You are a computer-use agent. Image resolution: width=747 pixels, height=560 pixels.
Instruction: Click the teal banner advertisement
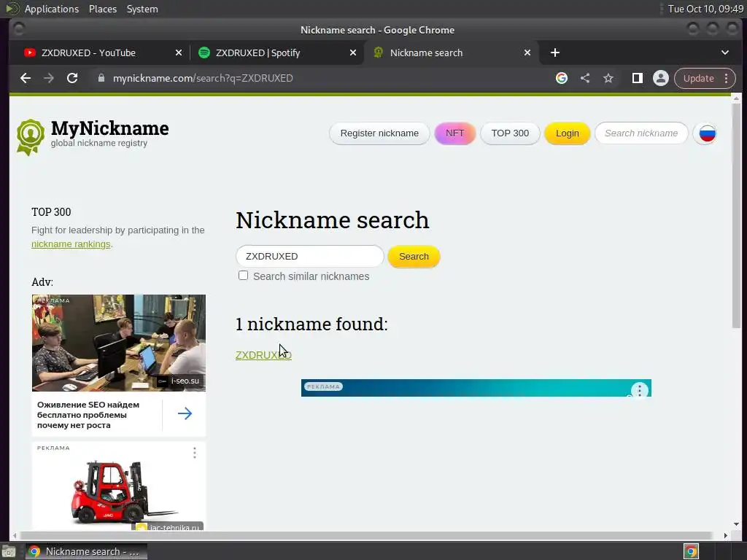[476, 388]
